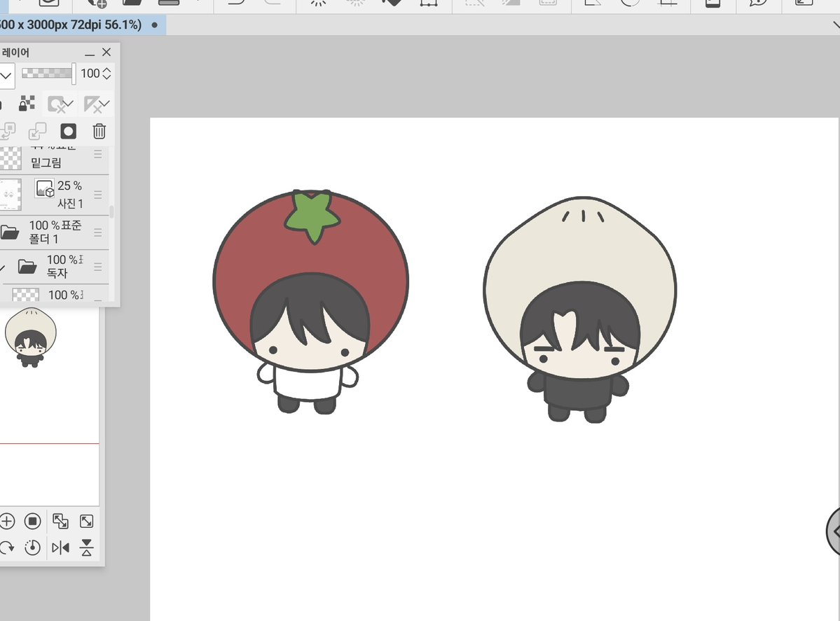840x621 pixels.
Task: Click the opacity value field showing 100
Action: 90,74
